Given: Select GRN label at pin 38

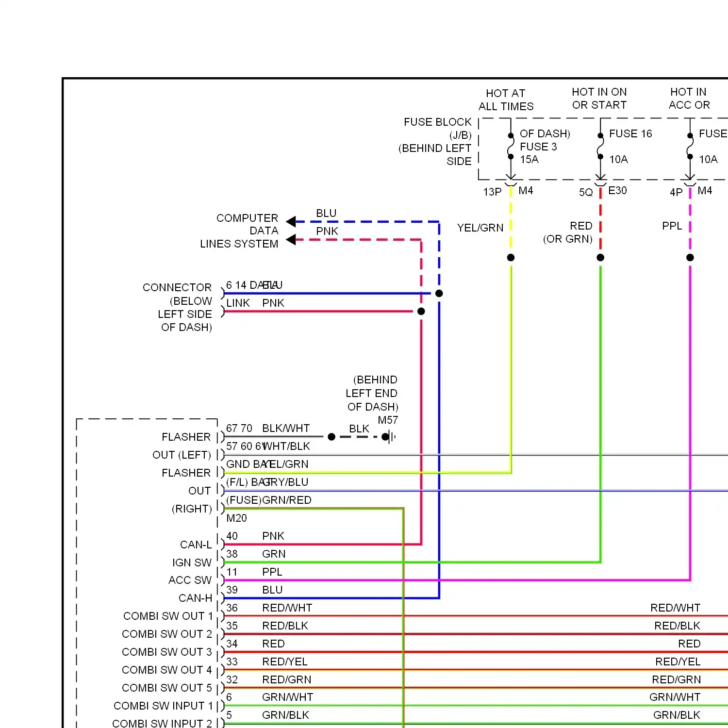Looking at the screenshot, I should point(274,554).
